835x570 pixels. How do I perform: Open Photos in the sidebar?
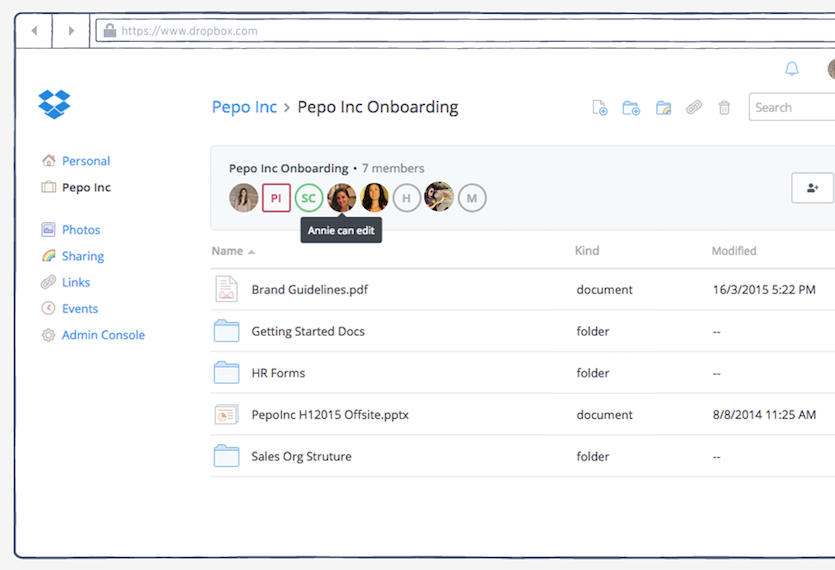tap(81, 230)
